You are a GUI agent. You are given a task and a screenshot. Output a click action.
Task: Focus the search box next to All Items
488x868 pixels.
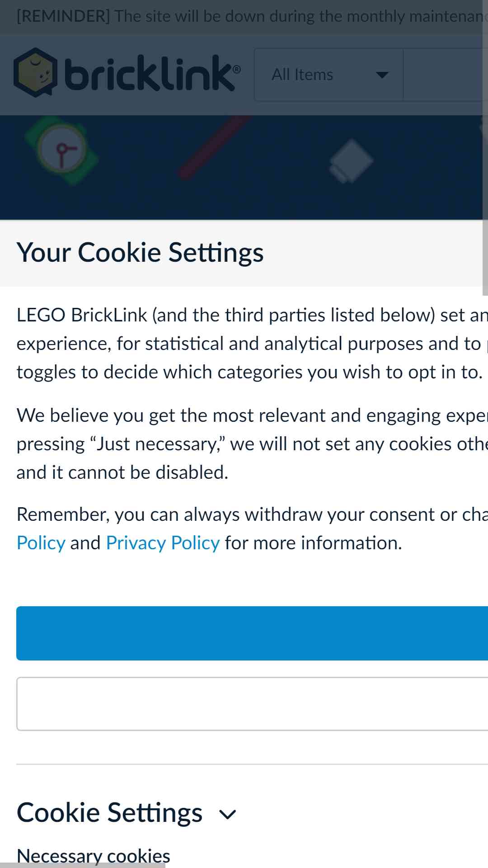point(446,75)
